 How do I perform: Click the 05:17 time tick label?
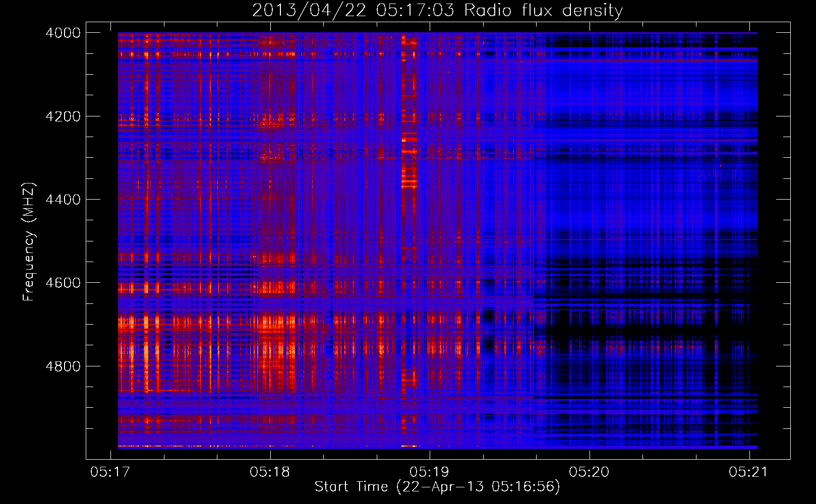click(110, 472)
